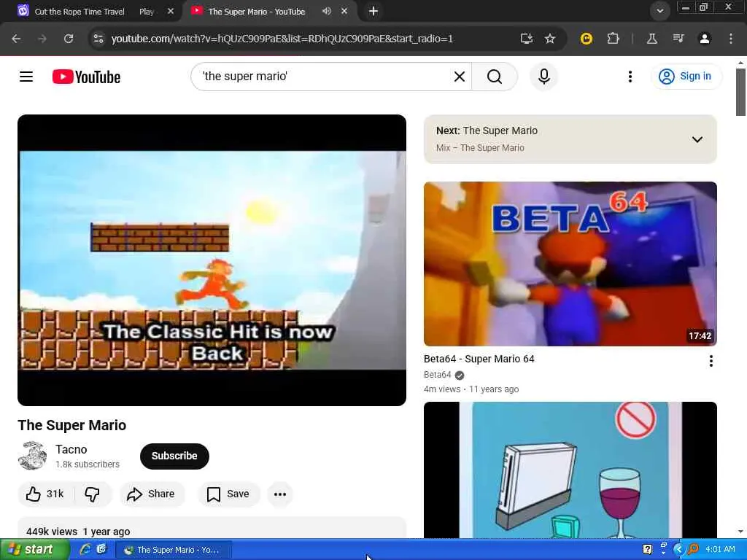Click the install app icon in address bar

point(527,39)
